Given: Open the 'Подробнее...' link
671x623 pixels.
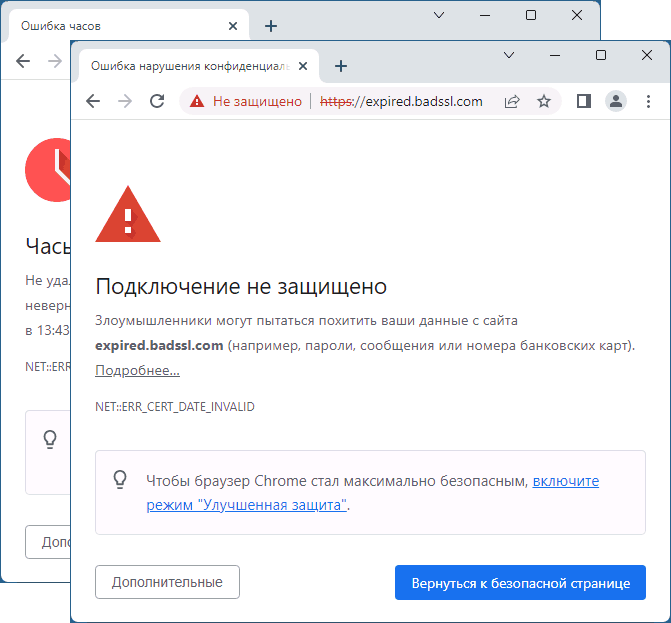Looking at the screenshot, I should click(137, 371).
